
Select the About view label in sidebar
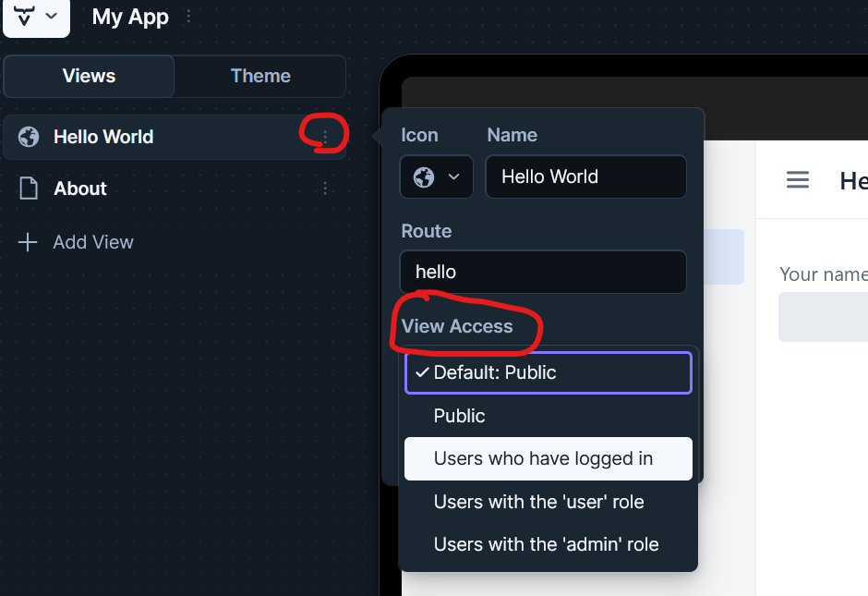(x=80, y=189)
